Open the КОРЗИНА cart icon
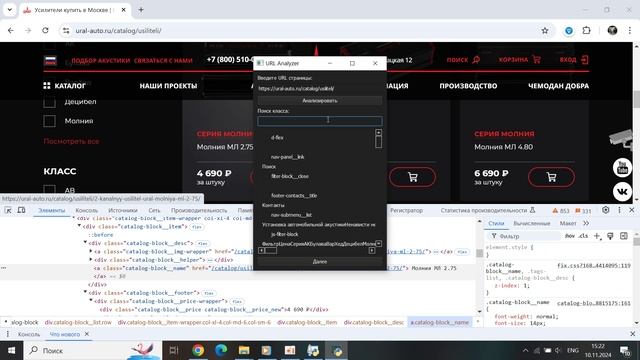The height and width of the screenshot is (360, 640). tap(536, 60)
